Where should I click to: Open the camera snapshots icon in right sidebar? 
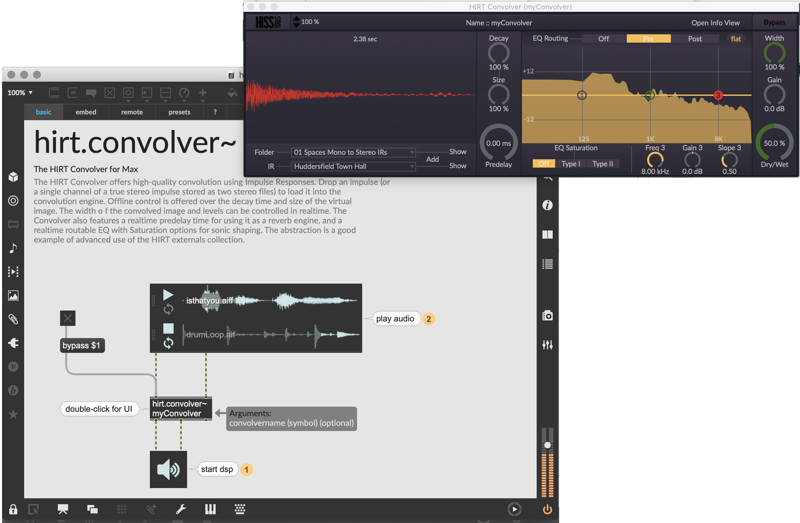tap(548, 316)
